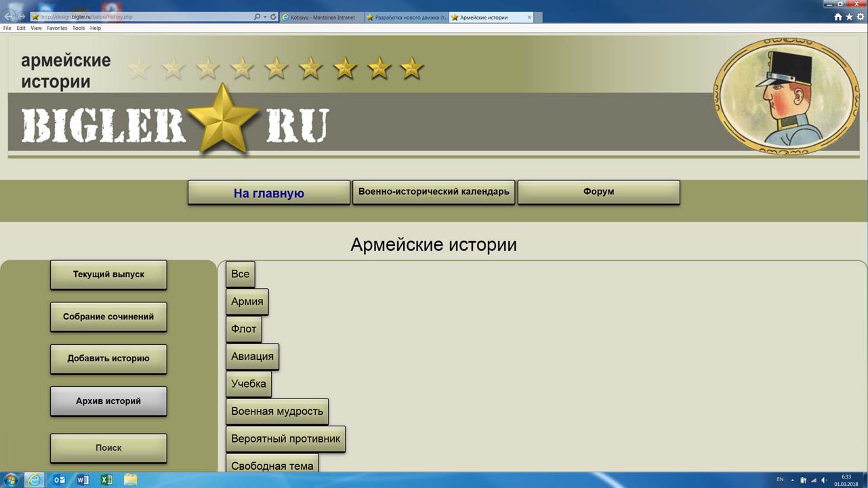Select the Флот category

point(243,329)
